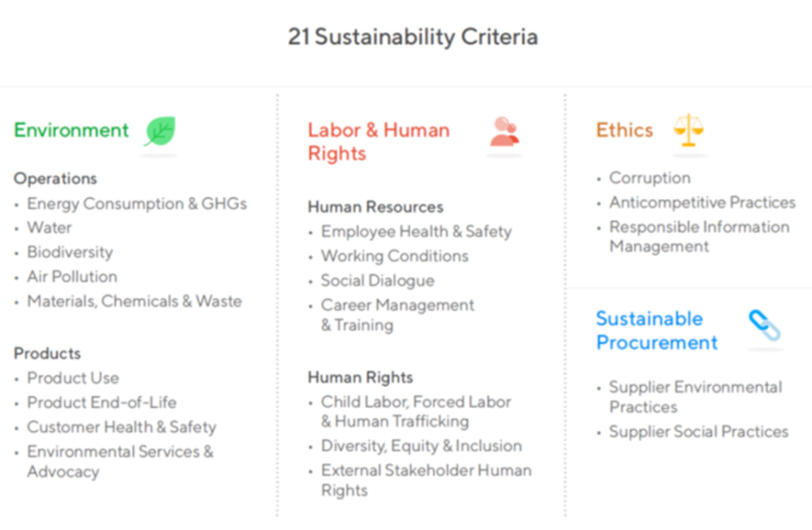
Task: Click the scales of justice Ethics icon
Action: [689, 130]
